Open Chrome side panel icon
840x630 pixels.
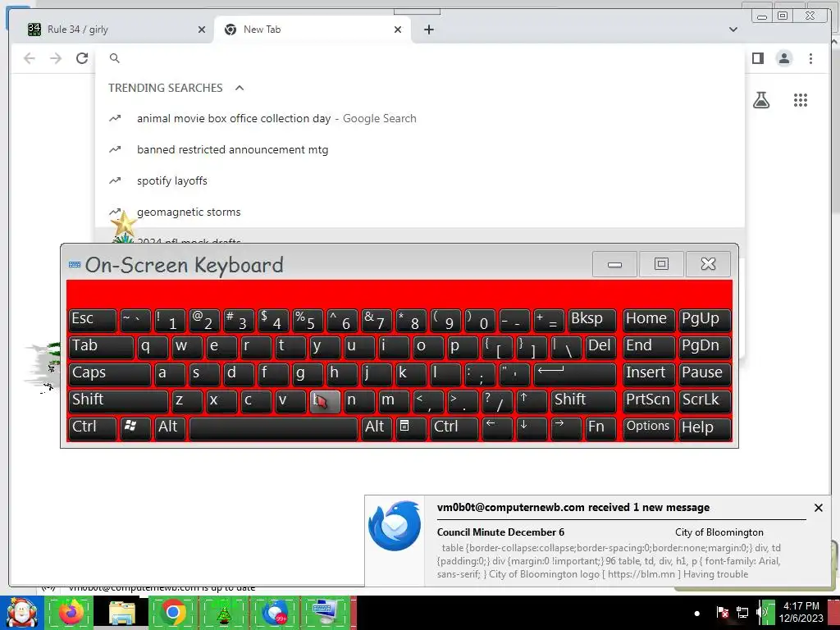757,58
